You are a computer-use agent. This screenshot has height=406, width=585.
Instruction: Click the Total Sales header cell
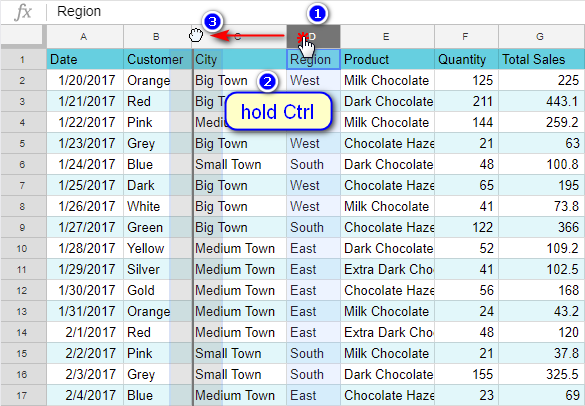[542, 59]
